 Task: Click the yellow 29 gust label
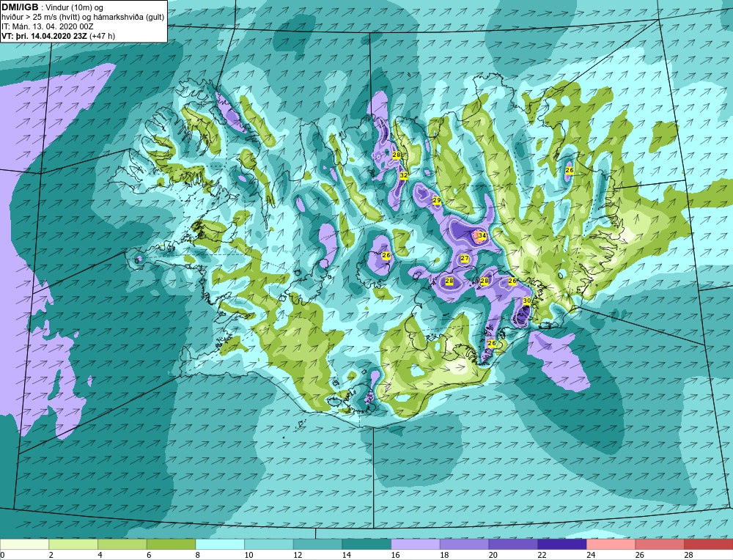pyautogui.click(x=437, y=201)
